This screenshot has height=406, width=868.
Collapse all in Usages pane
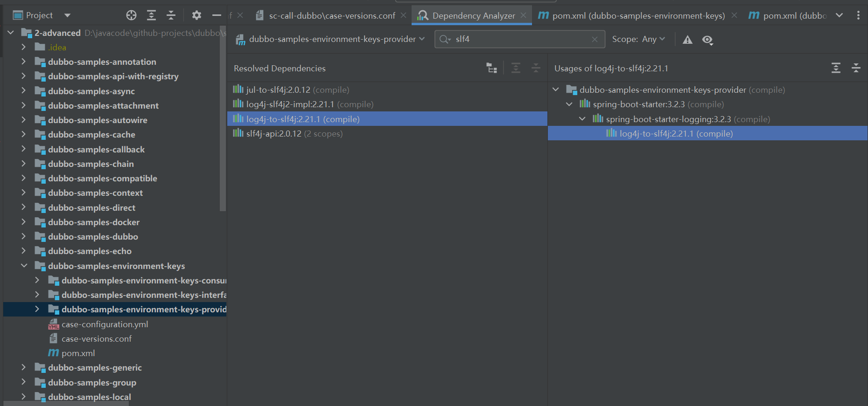click(x=856, y=69)
